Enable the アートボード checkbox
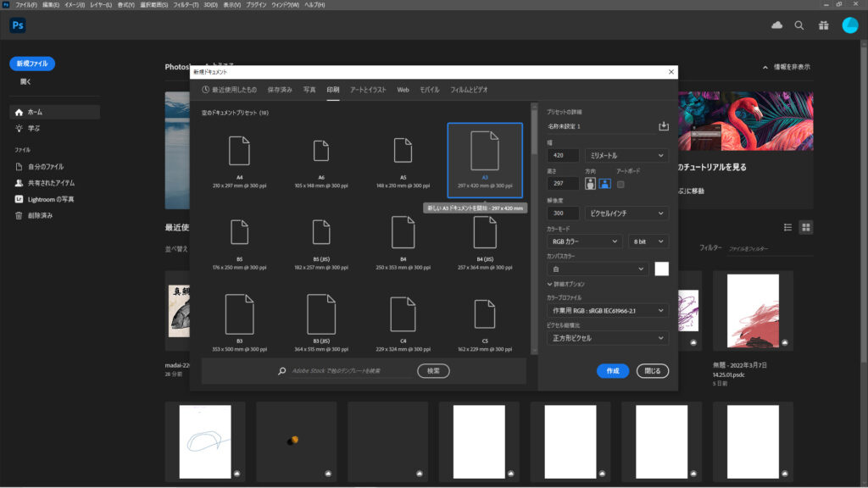Screen dimensions: 868x488 (x=620, y=184)
